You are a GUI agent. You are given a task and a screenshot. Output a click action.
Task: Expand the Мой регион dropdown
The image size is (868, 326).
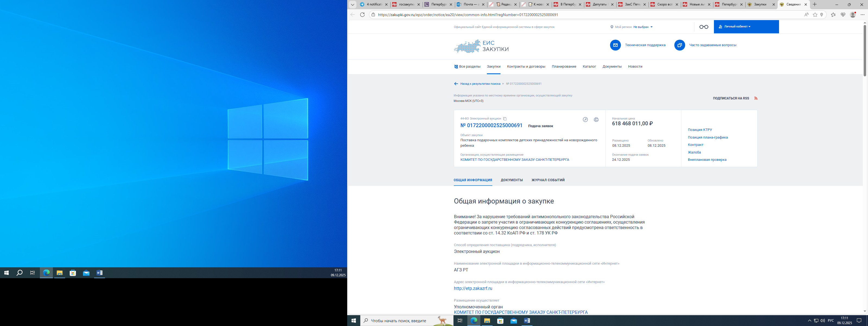(x=643, y=27)
